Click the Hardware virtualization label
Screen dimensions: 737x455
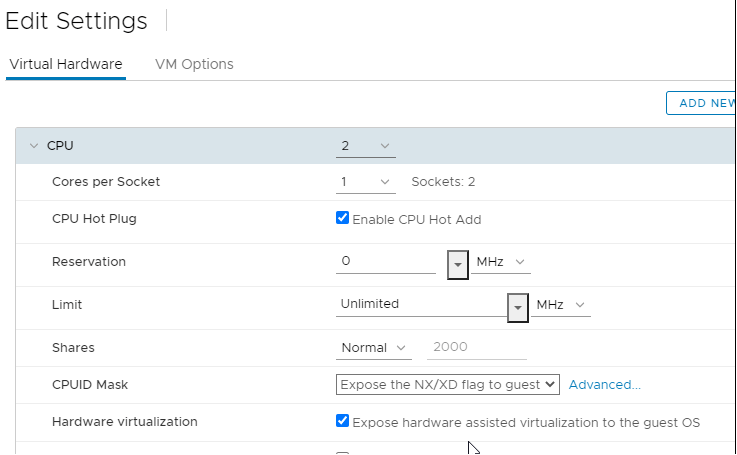125,422
